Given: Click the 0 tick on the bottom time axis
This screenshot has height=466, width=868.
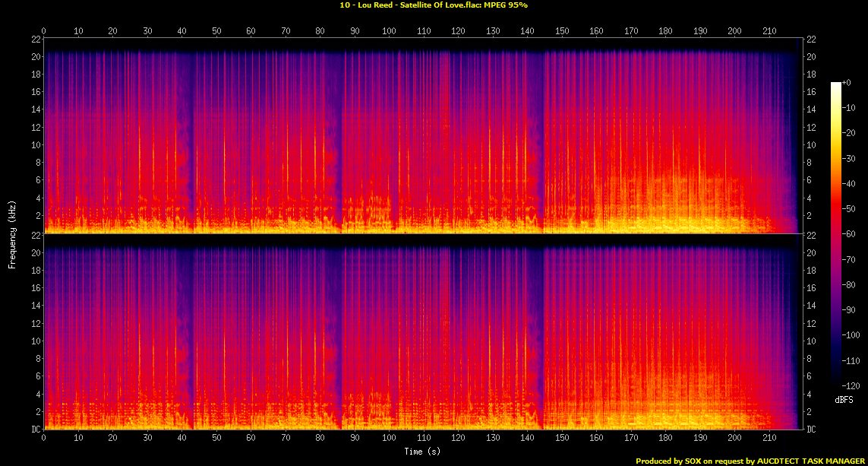Looking at the screenshot, I should [44, 439].
